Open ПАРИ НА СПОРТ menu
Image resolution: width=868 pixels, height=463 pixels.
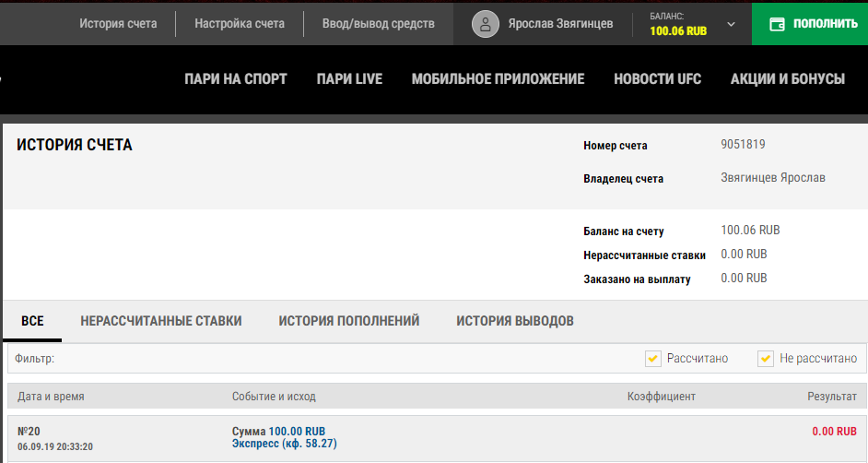tap(236, 79)
